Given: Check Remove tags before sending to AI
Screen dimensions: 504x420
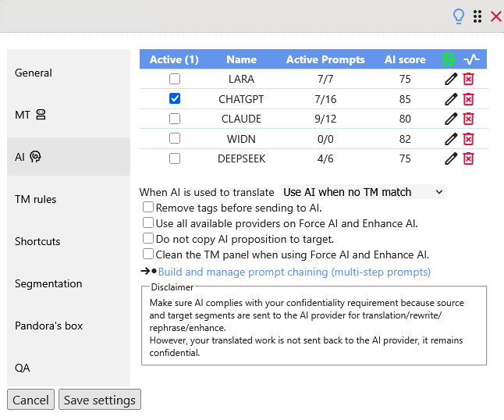Looking at the screenshot, I should pyautogui.click(x=148, y=207).
